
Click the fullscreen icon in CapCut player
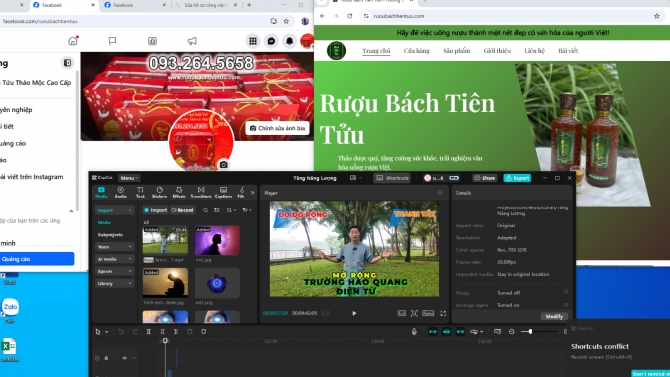[443, 313]
